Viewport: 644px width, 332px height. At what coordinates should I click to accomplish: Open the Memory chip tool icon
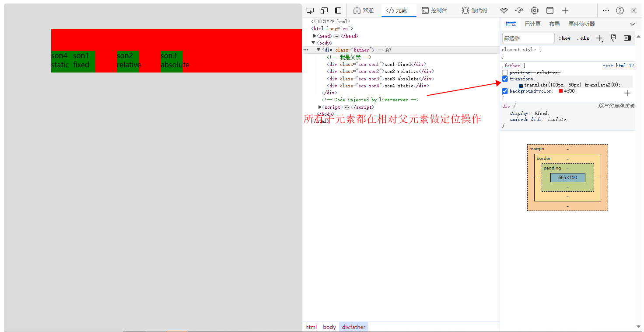click(535, 10)
